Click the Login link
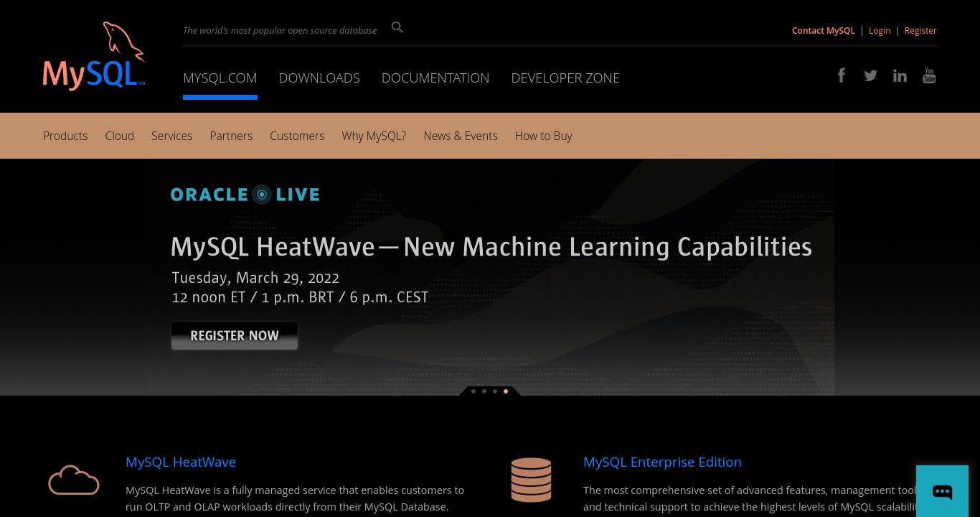980x517 pixels. pos(880,30)
